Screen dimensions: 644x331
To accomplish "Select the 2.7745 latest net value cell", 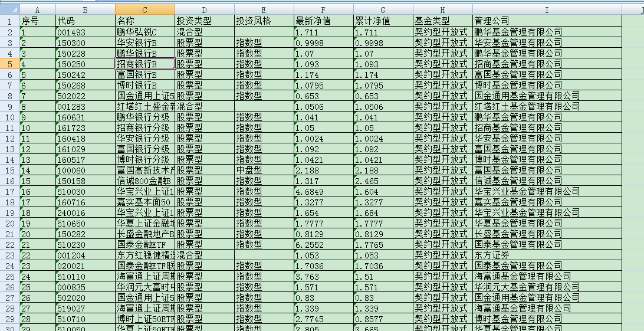I will pos(324,319).
